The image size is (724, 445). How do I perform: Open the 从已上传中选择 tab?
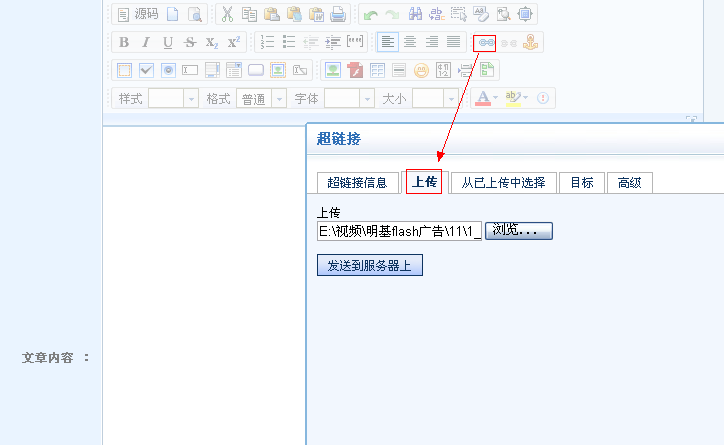pyautogui.click(x=503, y=182)
